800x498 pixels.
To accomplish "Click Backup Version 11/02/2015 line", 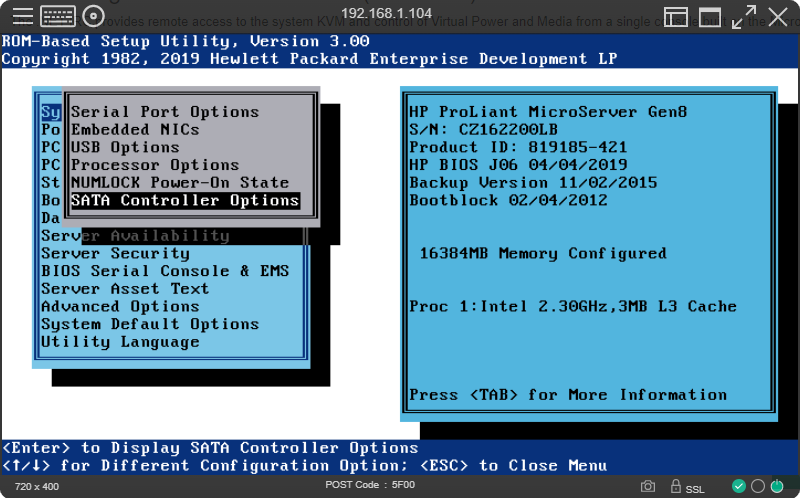I will [x=533, y=183].
